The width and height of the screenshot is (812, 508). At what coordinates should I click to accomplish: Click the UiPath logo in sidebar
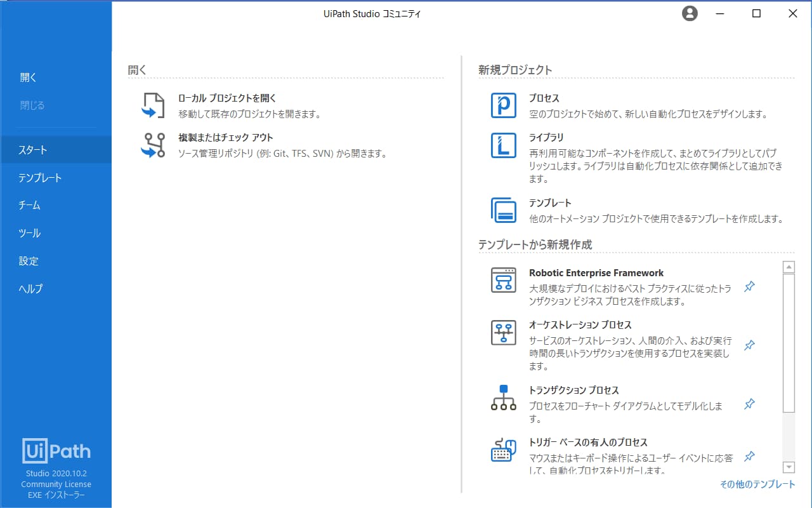56,451
